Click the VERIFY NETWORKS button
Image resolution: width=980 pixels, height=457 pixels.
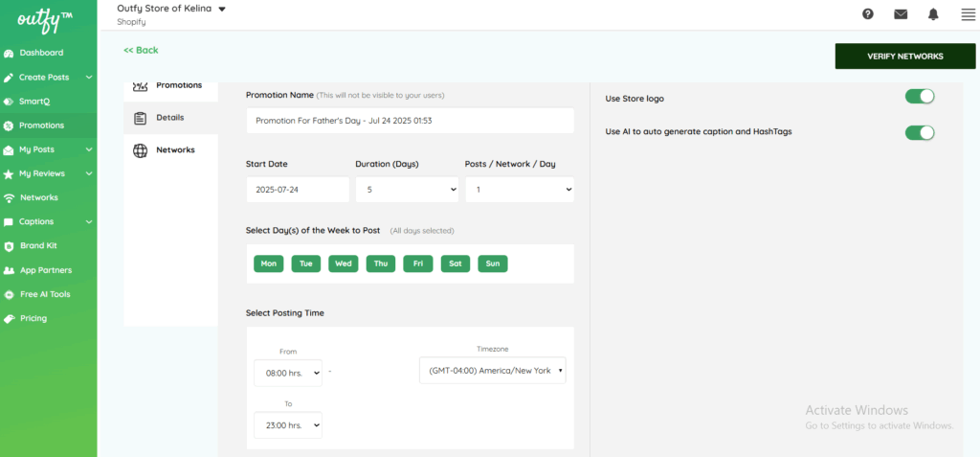tap(904, 57)
